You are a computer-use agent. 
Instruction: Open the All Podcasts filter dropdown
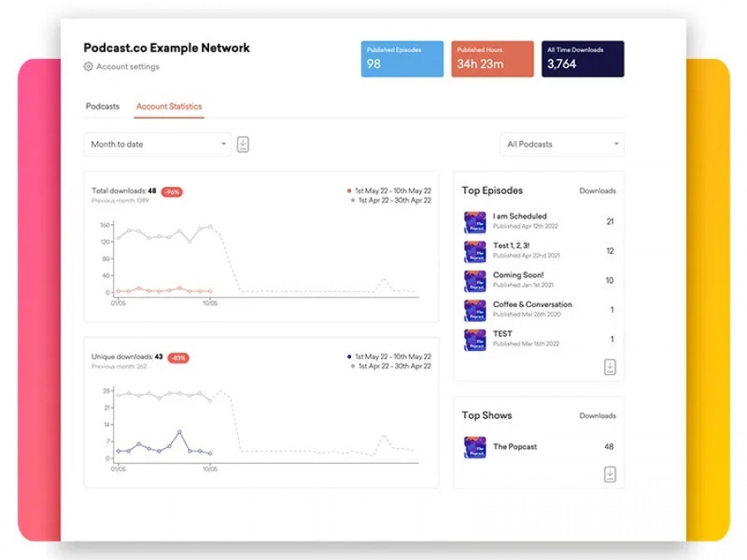click(562, 144)
